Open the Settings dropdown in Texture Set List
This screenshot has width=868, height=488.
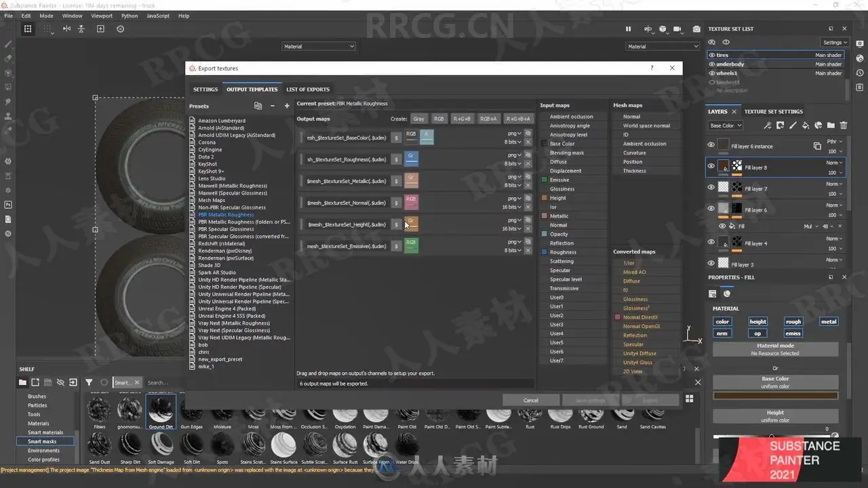click(x=835, y=42)
